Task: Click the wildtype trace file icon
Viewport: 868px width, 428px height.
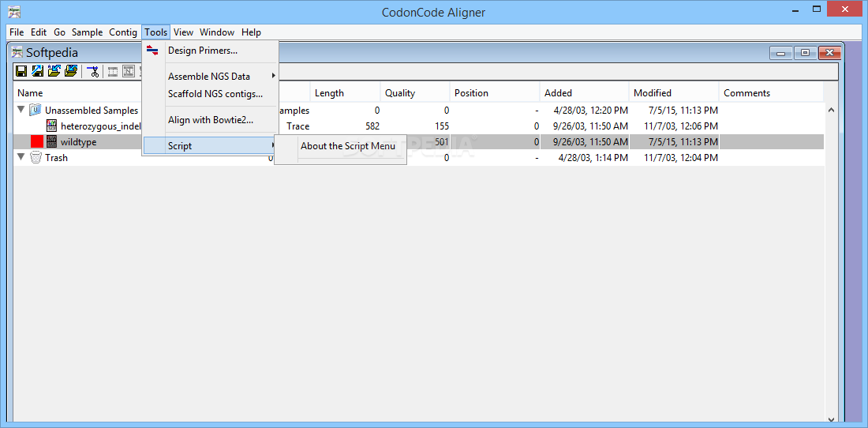Action: click(x=51, y=141)
